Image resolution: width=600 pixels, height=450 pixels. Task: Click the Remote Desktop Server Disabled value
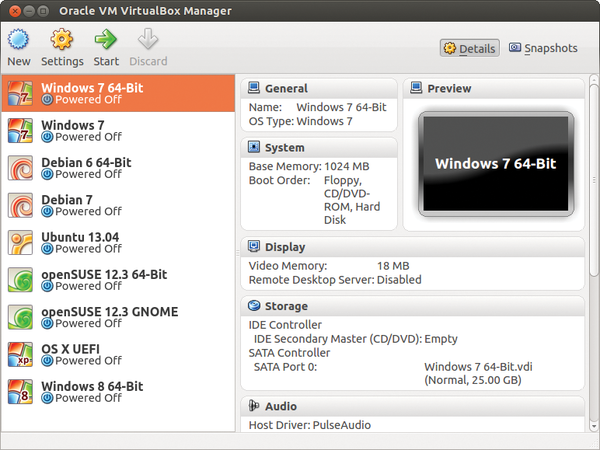click(399, 280)
